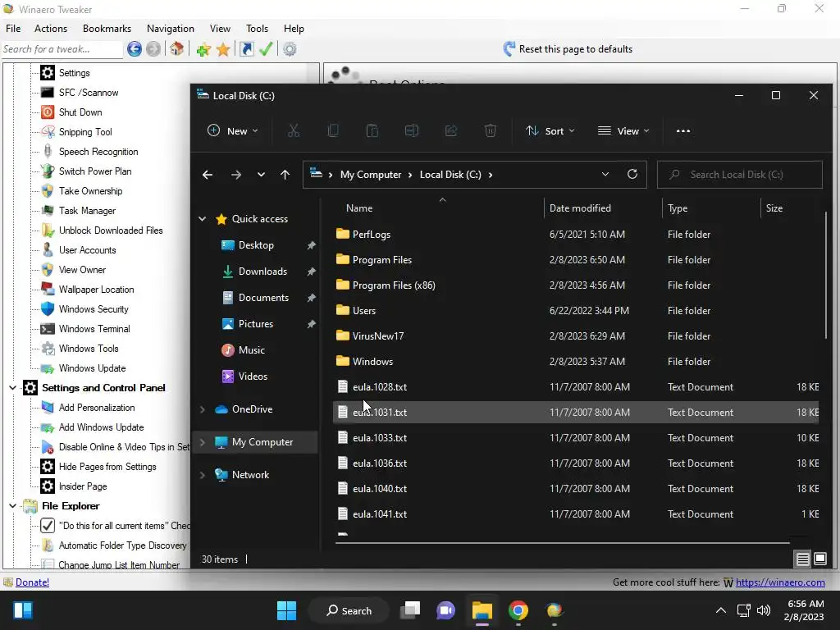This screenshot has height=630, width=840.
Task: Go back in Winaero Tweaker toolbar
Action: click(135, 49)
